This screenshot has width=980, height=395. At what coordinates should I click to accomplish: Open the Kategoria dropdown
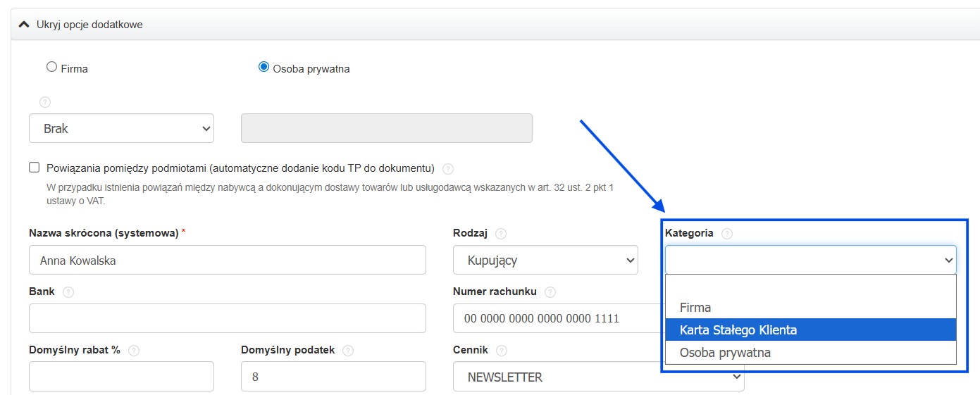coord(810,260)
